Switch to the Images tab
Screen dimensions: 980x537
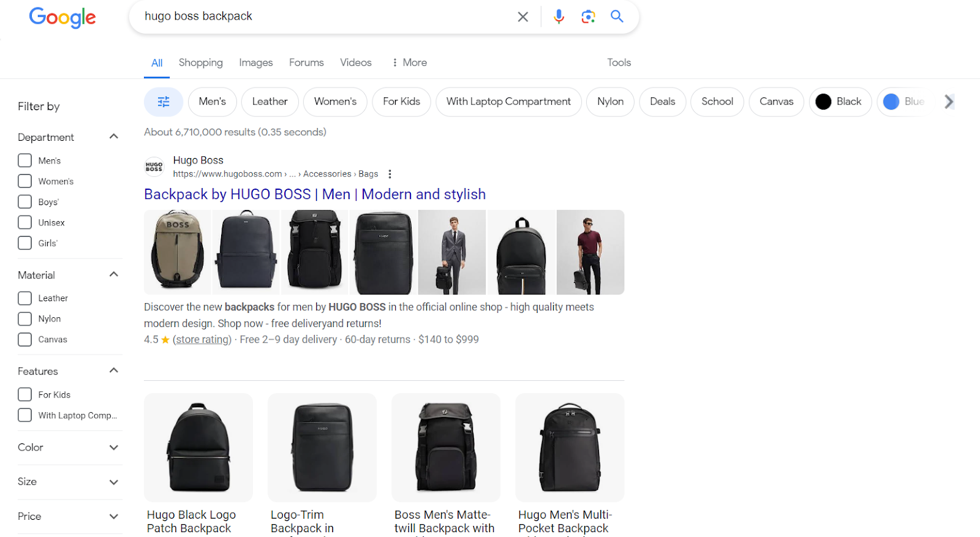click(256, 62)
